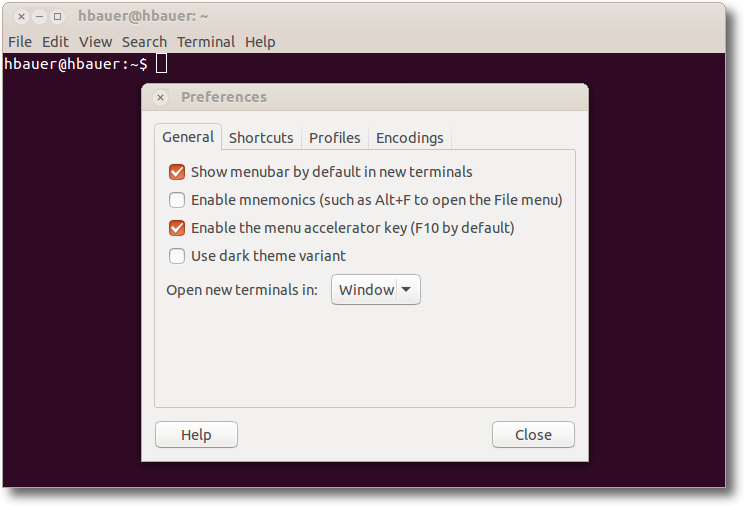
Task: Switch to the Profiles tab
Action: 335,138
